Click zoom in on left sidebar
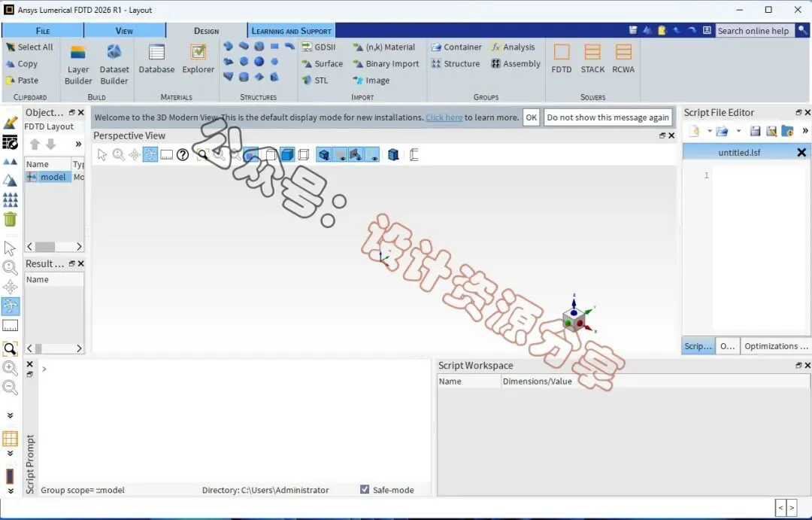The height and width of the screenshot is (520, 812). click(11, 368)
